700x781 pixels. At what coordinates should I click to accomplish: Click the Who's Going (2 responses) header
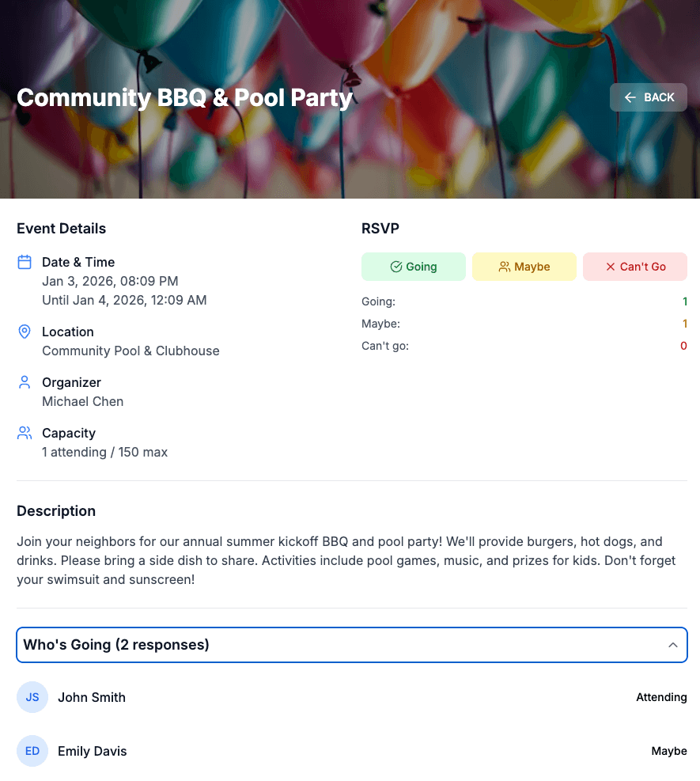[x=115, y=645]
